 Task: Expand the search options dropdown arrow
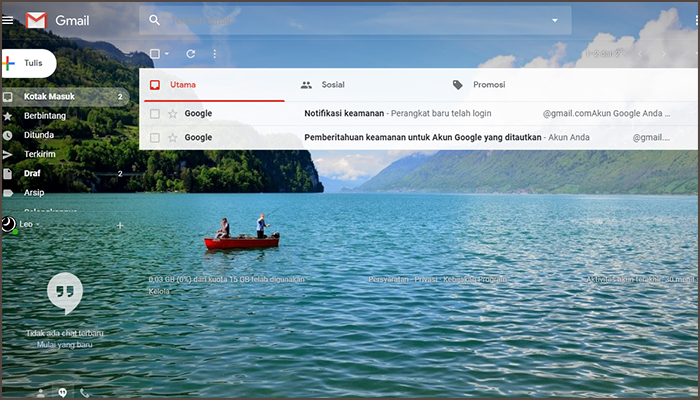click(555, 20)
